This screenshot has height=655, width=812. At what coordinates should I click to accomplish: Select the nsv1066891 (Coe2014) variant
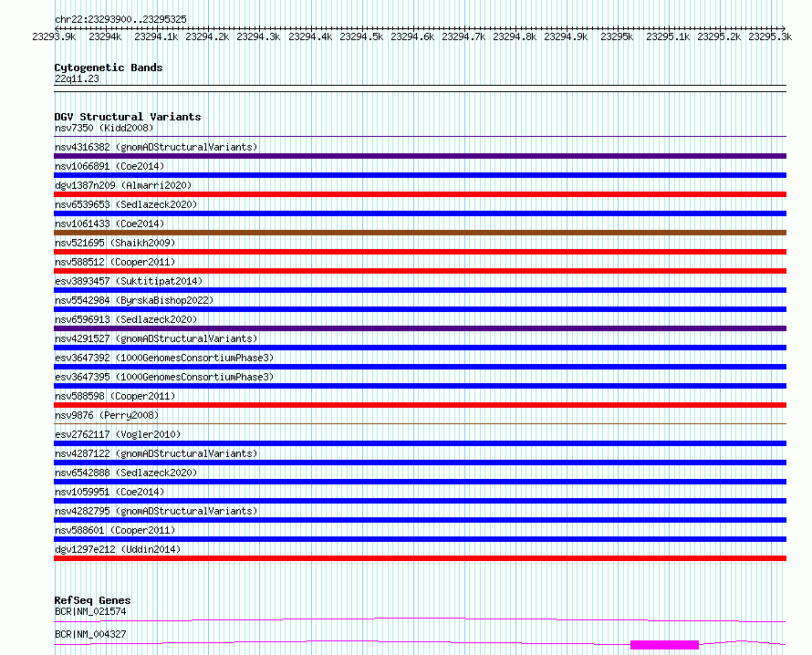(109, 166)
